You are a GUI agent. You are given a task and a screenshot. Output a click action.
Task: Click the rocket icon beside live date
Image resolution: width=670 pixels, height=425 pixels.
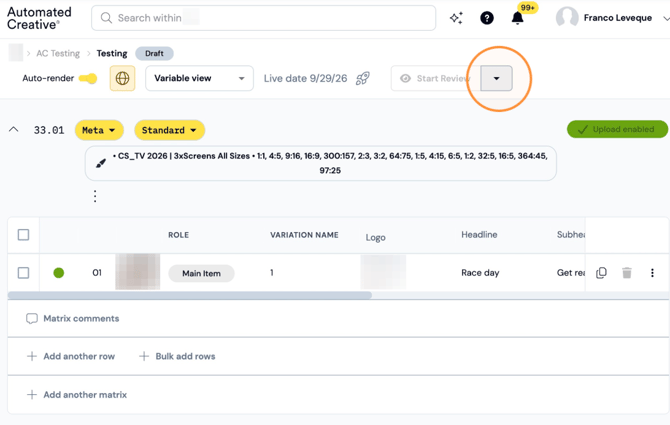(362, 78)
